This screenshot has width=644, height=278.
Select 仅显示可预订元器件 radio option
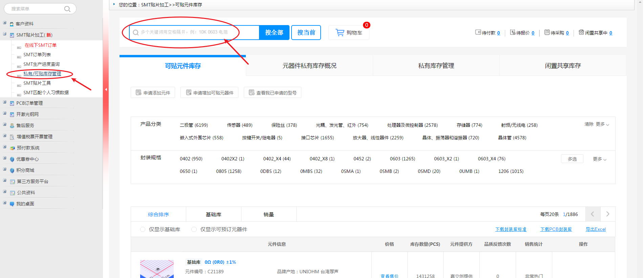(x=194, y=230)
